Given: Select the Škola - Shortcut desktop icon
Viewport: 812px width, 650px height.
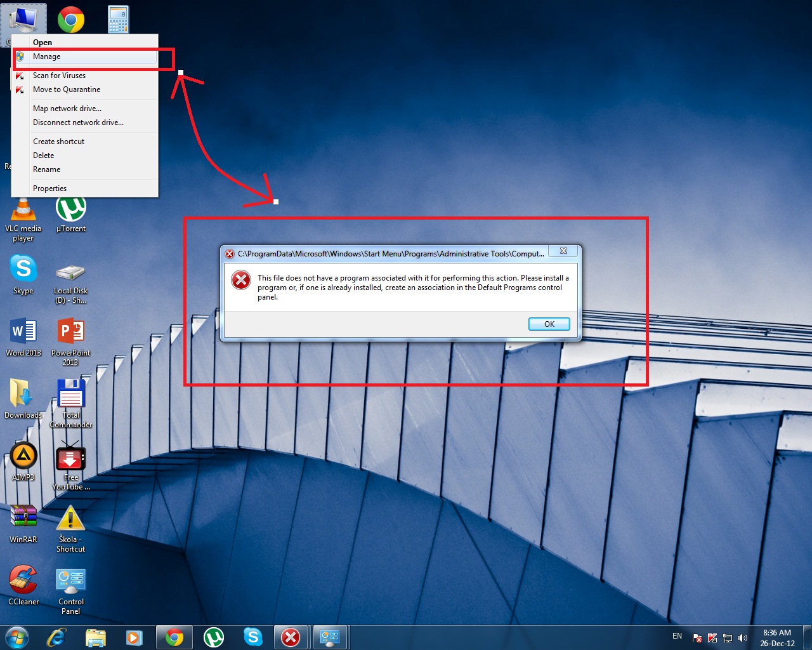Looking at the screenshot, I should click(70, 529).
